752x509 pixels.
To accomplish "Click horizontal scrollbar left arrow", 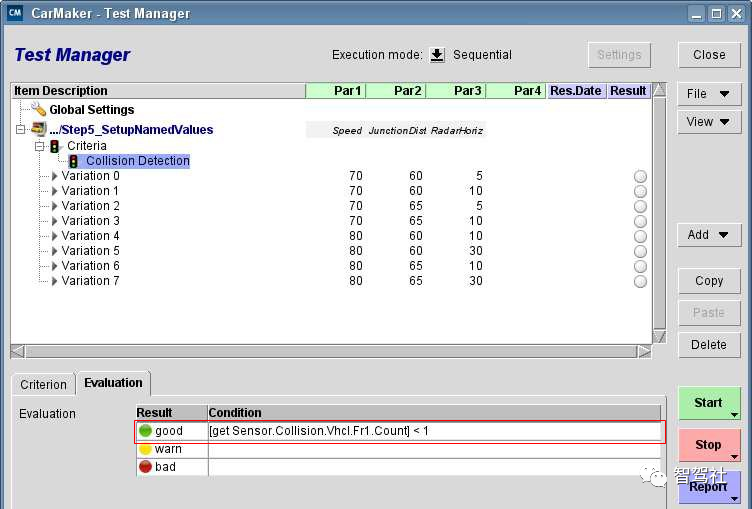I will (x=18, y=352).
